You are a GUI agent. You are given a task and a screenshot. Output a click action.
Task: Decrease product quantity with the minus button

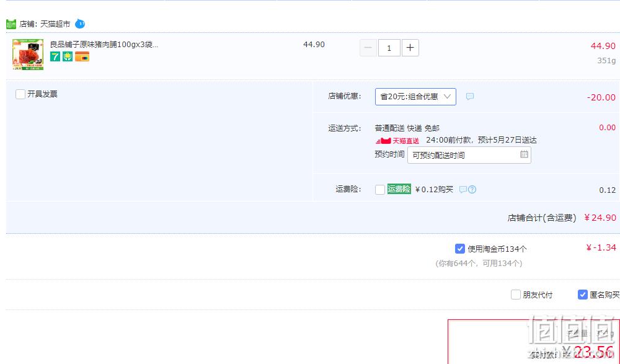coord(368,48)
